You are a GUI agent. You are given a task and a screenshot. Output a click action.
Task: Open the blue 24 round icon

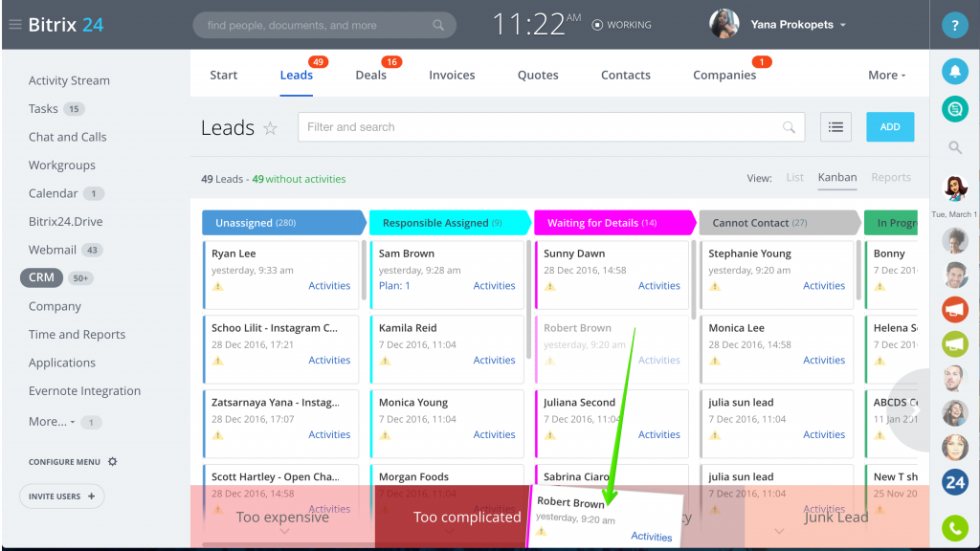954,482
